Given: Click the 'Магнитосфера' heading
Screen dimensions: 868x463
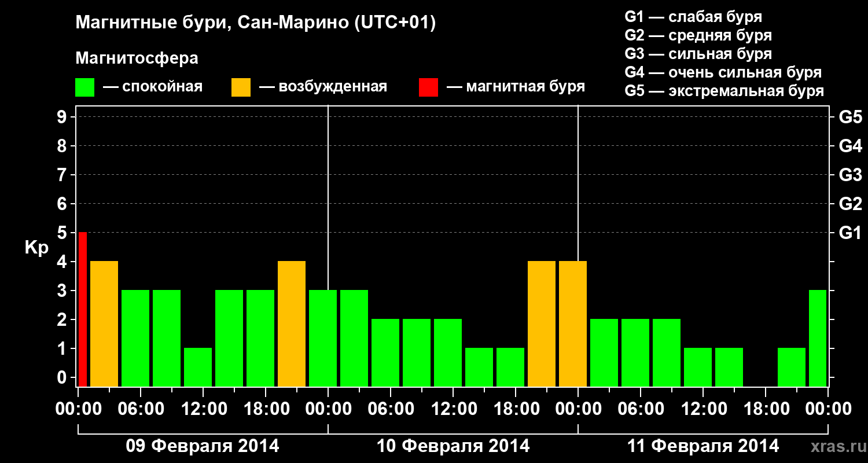Looking at the screenshot, I should (137, 58).
